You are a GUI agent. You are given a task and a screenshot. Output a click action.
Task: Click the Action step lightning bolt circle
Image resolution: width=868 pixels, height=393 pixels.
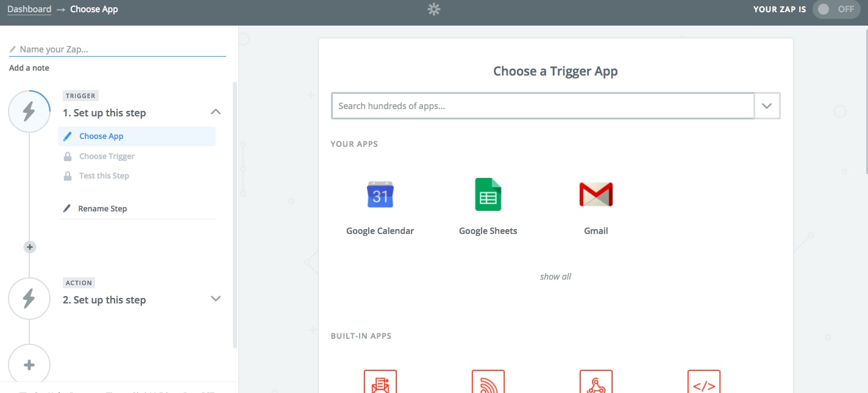click(x=29, y=299)
